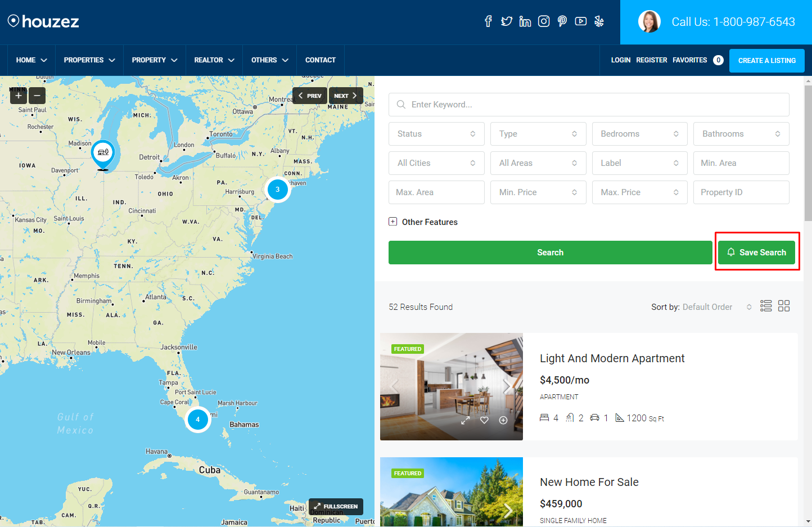Image resolution: width=812 pixels, height=527 pixels.
Task: Open the New Home For Sale listing title
Action: (x=589, y=482)
